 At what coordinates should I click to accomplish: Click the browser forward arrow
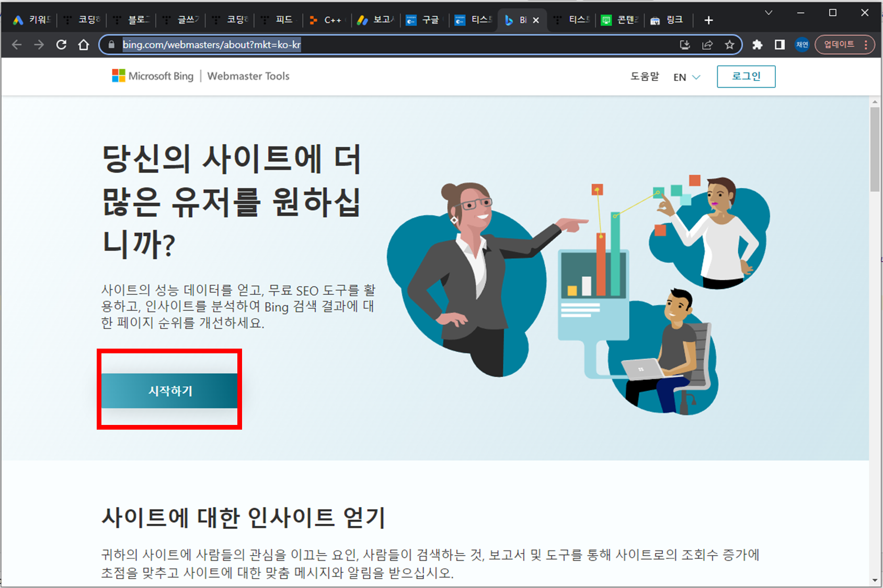(39, 45)
